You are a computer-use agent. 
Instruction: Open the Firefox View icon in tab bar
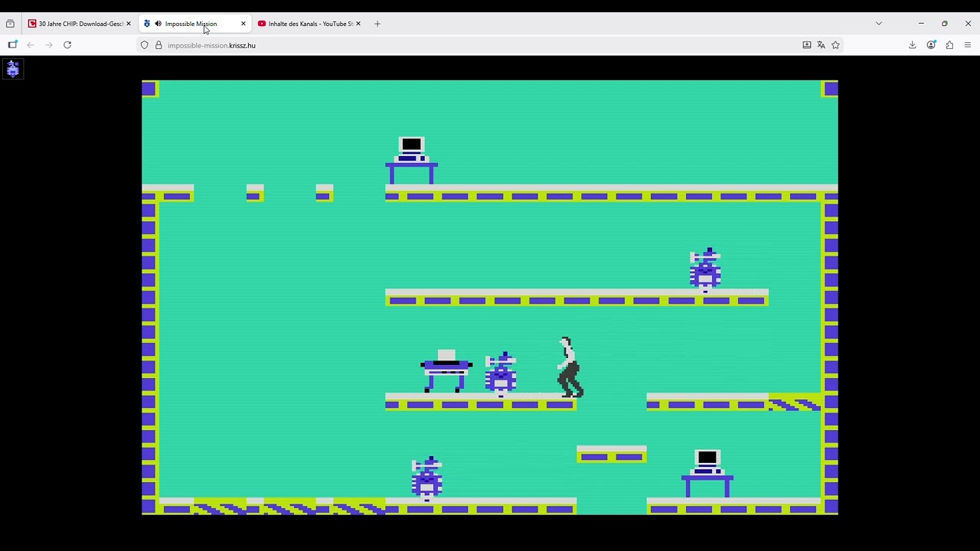pyautogui.click(x=10, y=24)
